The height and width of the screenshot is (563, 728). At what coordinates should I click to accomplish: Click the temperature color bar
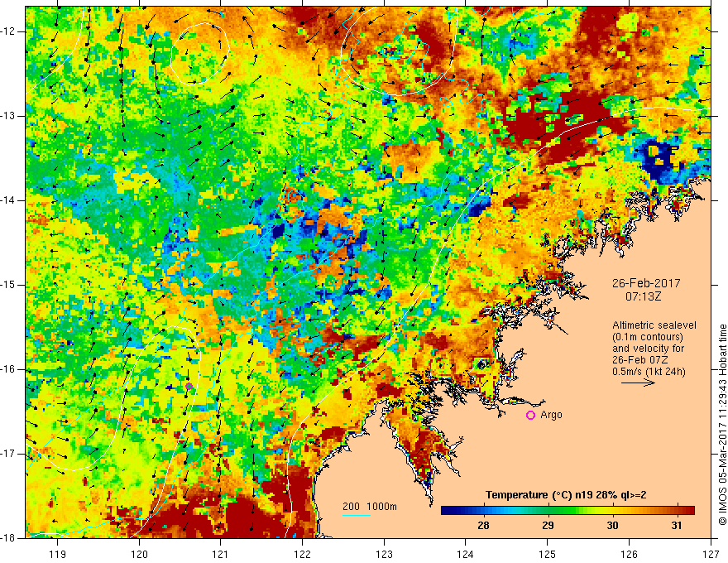(568, 511)
